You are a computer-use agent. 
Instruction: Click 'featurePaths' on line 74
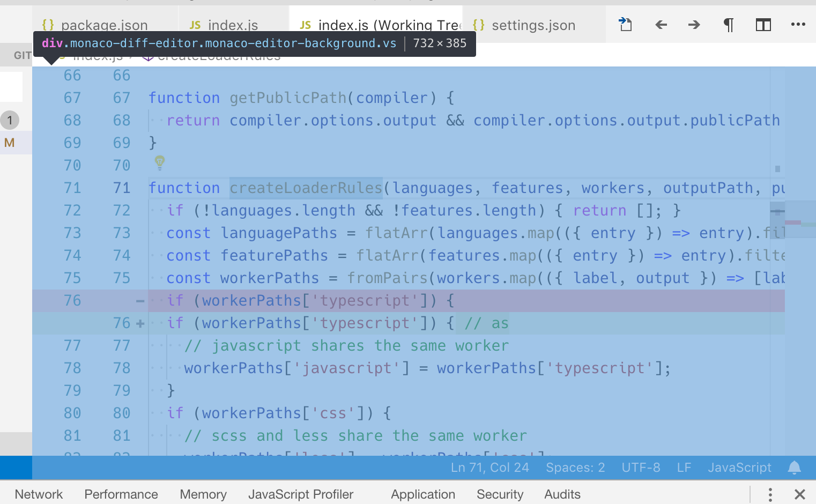coord(274,256)
